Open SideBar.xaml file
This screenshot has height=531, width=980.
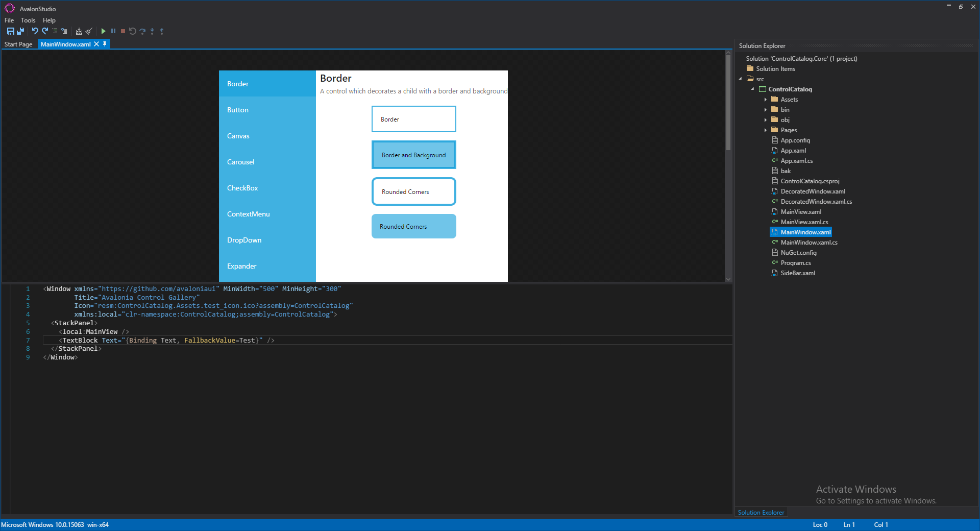(793, 273)
